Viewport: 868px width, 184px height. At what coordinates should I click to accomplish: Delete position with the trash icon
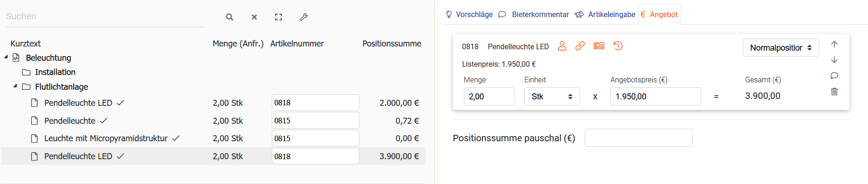pyautogui.click(x=834, y=92)
